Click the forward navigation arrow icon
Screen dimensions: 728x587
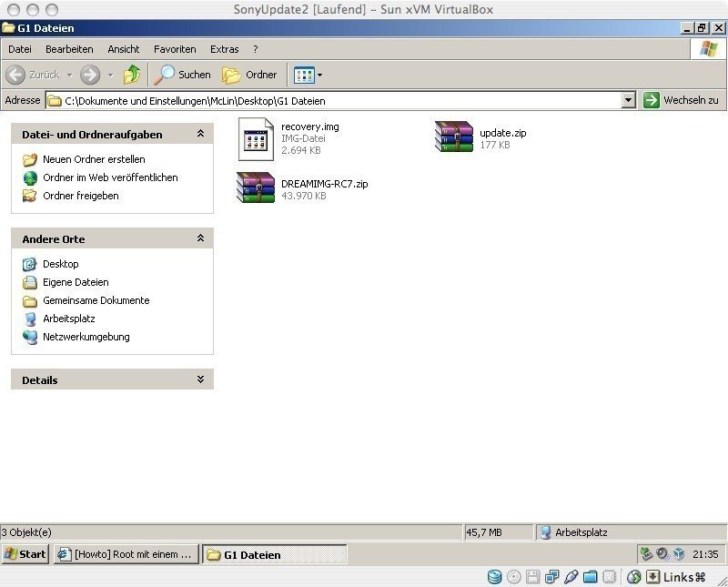(x=90, y=75)
